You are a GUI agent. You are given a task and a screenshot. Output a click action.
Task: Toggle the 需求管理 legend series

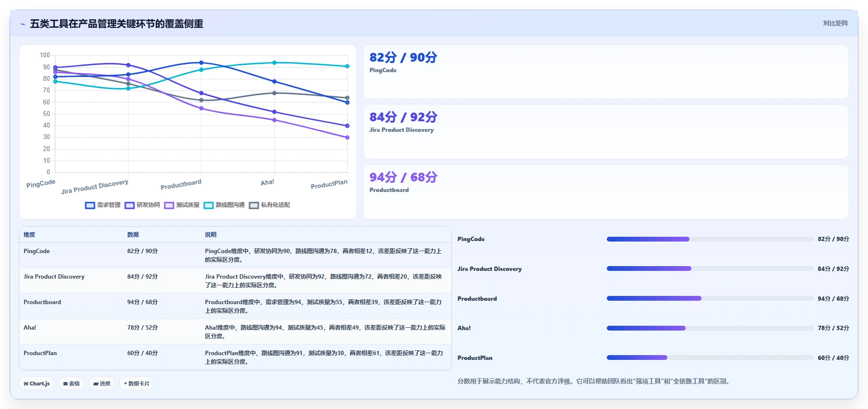(102, 205)
